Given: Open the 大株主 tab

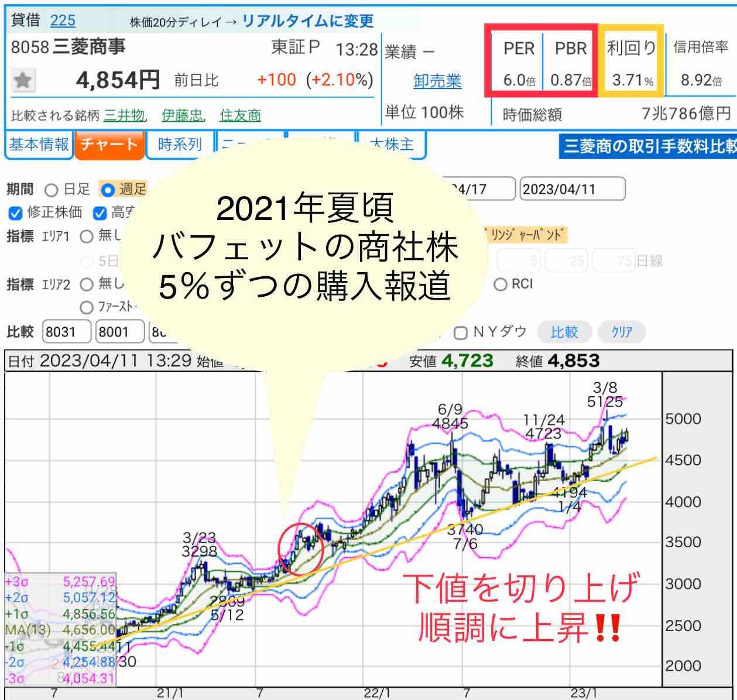Looking at the screenshot, I should tap(391, 145).
